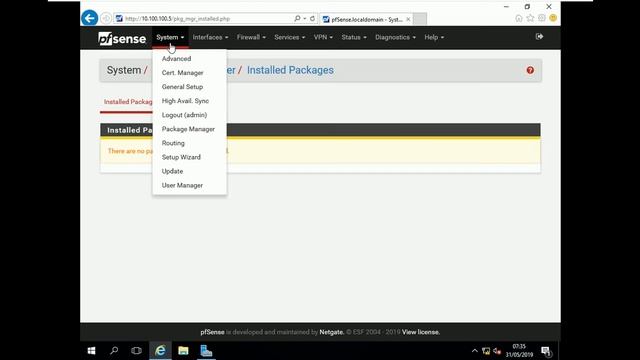Open the third pinned taskbar app
This screenshot has height=360, width=640.
(x=206, y=351)
